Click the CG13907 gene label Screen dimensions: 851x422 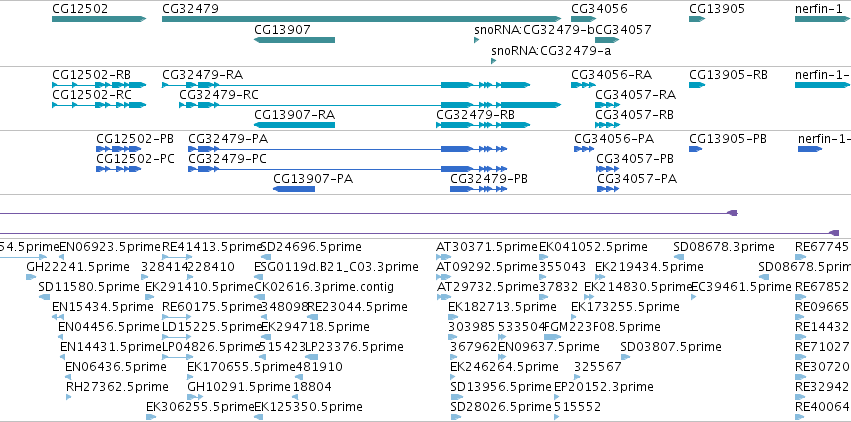click(x=282, y=30)
